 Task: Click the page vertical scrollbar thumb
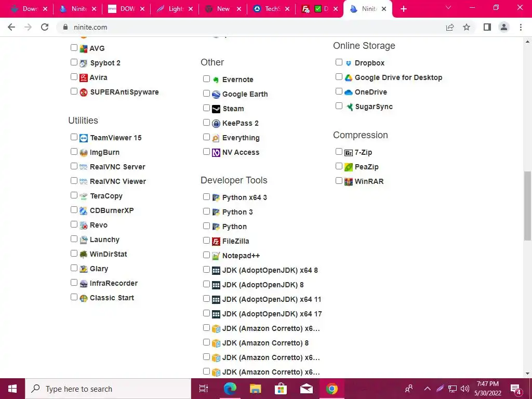point(528,206)
